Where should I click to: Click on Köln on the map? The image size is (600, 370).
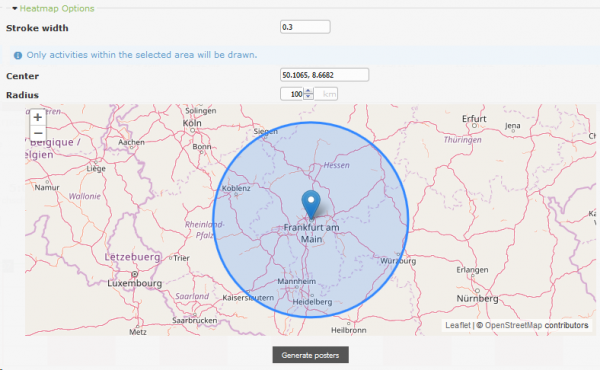[x=192, y=123]
